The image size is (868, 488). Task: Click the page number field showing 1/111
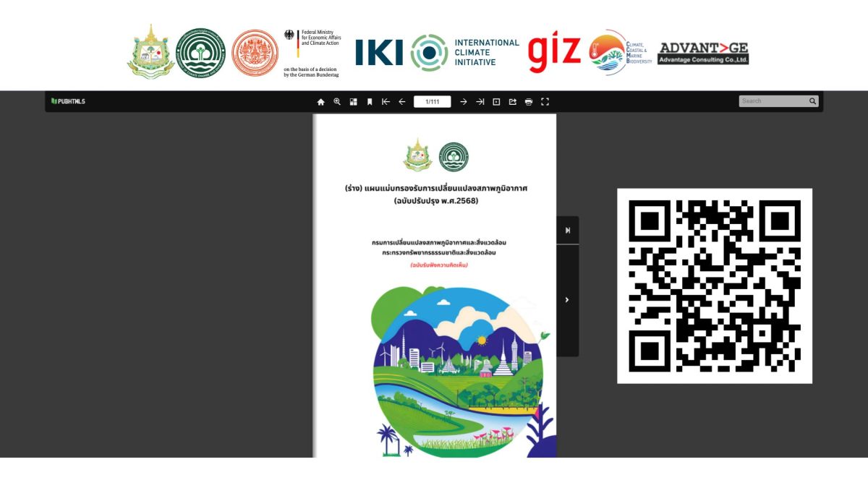click(x=433, y=102)
